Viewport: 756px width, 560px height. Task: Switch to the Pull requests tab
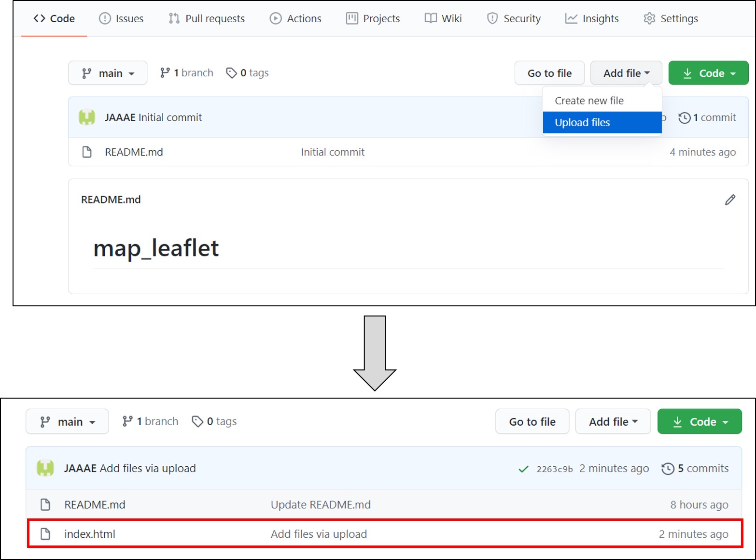pos(207,18)
